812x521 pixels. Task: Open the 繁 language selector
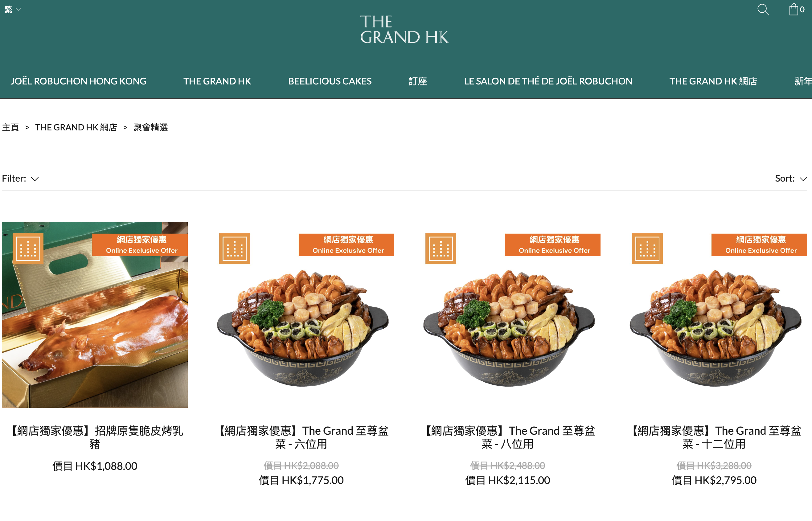(13, 9)
